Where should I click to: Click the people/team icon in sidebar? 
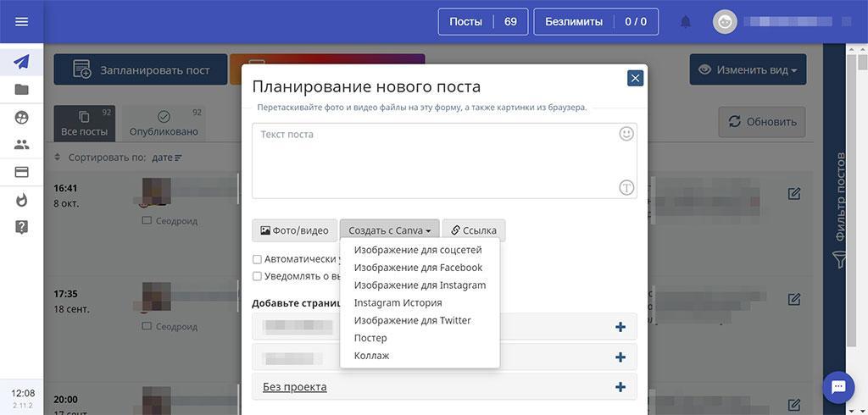tap(21, 145)
